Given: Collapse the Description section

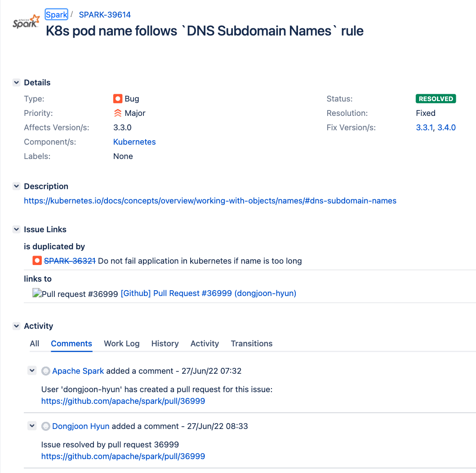Looking at the screenshot, I should point(16,186).
